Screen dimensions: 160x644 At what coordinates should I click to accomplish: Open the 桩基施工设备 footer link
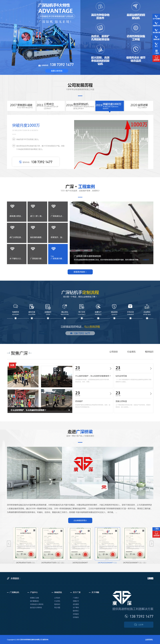point(34,598)
